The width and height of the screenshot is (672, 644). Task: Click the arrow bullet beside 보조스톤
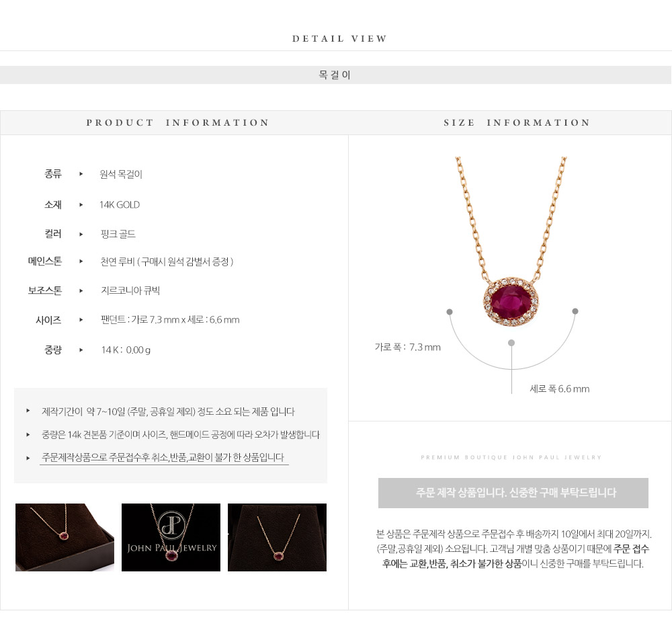pyautogui.click(x=81, y=290)
